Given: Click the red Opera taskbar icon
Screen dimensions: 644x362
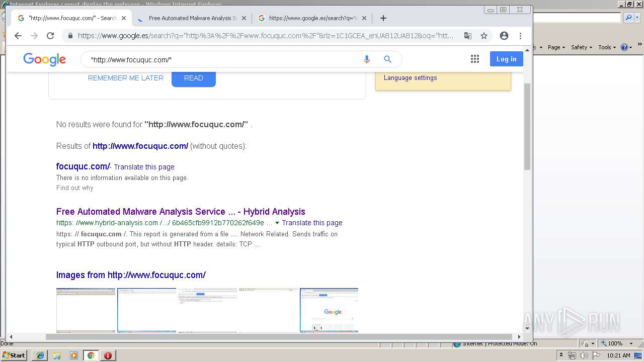Looking at the screenshot, I should coord(108,355).
